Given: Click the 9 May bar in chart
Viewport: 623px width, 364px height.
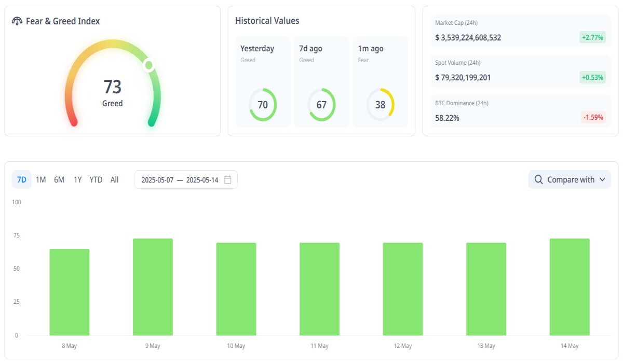Looking at the screenshot, I should [153, 287].
